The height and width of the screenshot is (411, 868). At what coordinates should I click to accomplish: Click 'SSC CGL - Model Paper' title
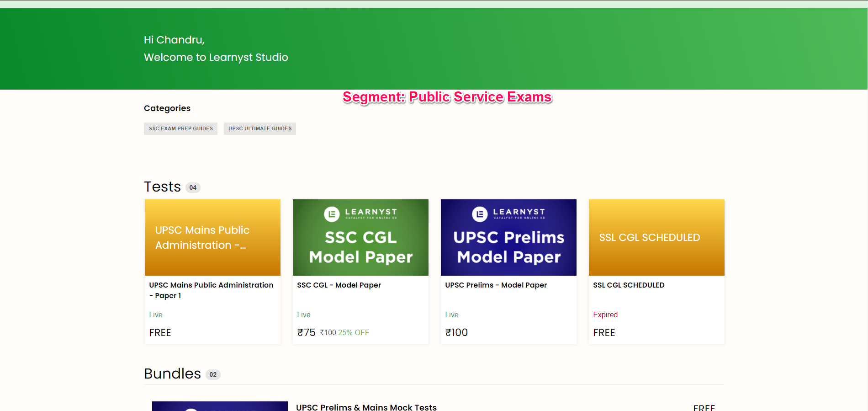pyautogui.click(x=339, y=285)
